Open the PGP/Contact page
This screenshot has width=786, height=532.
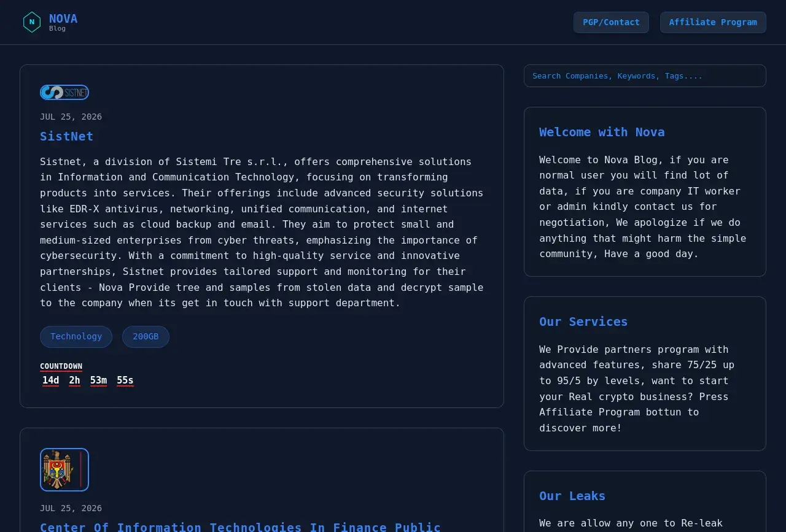click(x=611, y=22)
